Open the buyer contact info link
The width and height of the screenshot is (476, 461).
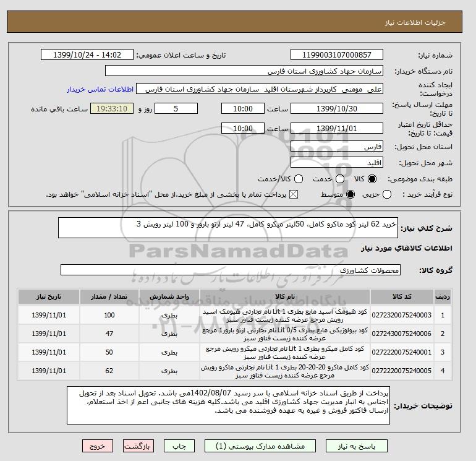100,89
